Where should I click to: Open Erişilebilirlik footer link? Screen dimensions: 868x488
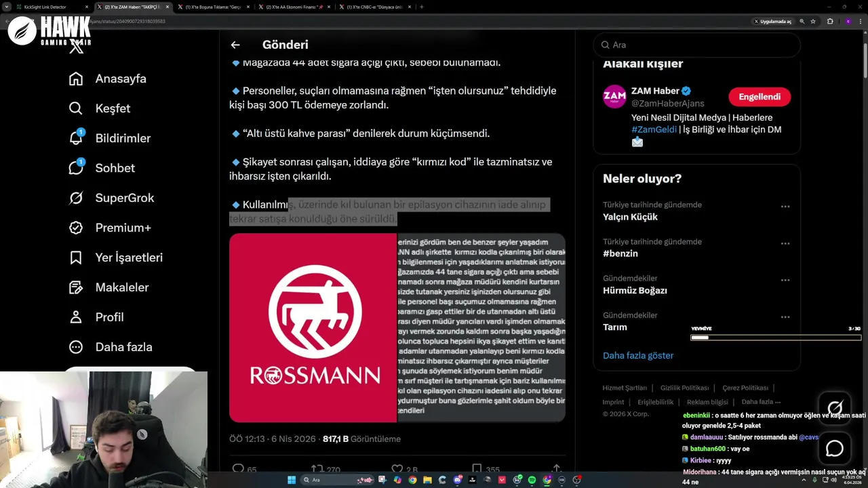pos(655,402)
